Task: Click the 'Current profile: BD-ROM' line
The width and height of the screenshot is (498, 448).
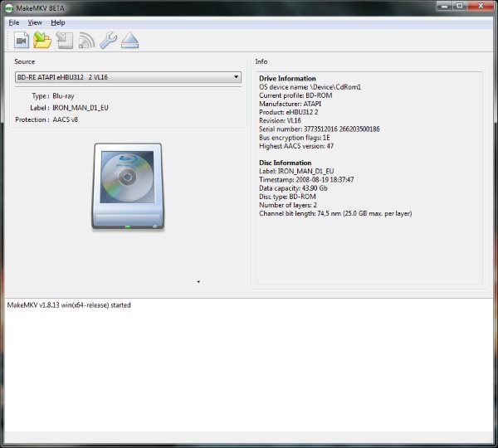Action: click(x=295, y=95)
